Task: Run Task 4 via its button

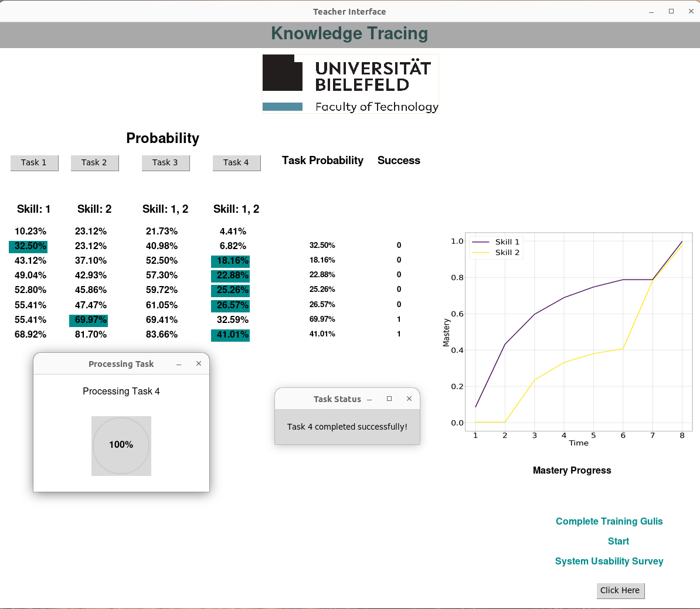Action: click(x=236, y=162)
